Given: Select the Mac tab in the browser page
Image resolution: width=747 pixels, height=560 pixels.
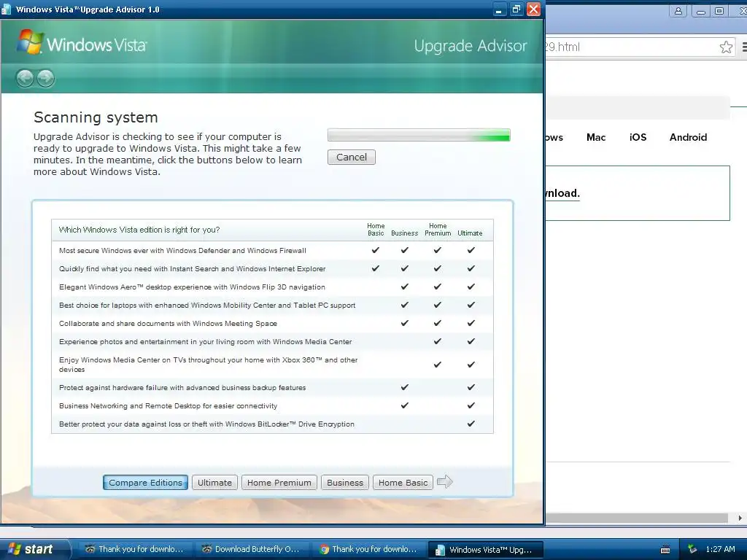Looking at the screenshot, I should [x=596, y=137].
